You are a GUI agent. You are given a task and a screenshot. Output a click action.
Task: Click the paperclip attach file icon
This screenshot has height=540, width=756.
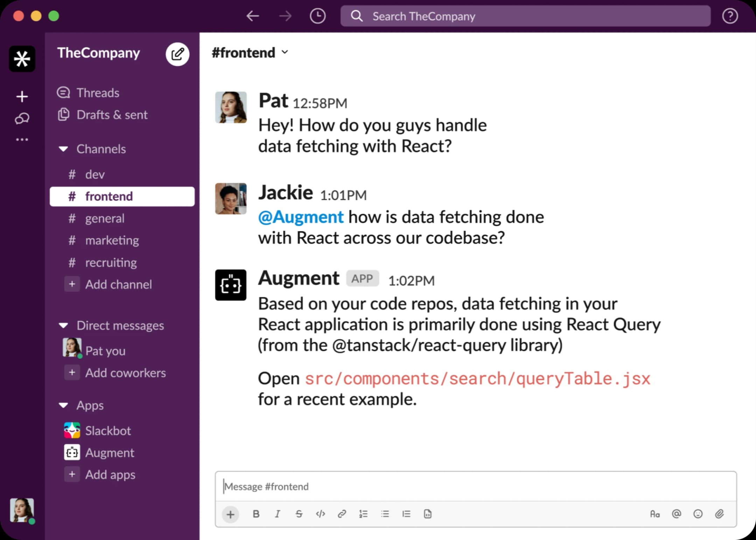tap(719, 514)
